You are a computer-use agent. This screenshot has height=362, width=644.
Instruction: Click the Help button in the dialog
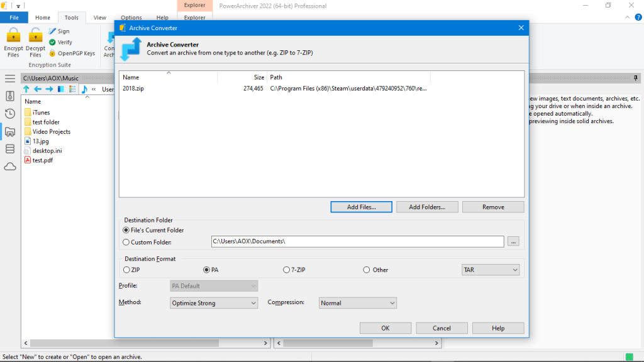point(498,328)
